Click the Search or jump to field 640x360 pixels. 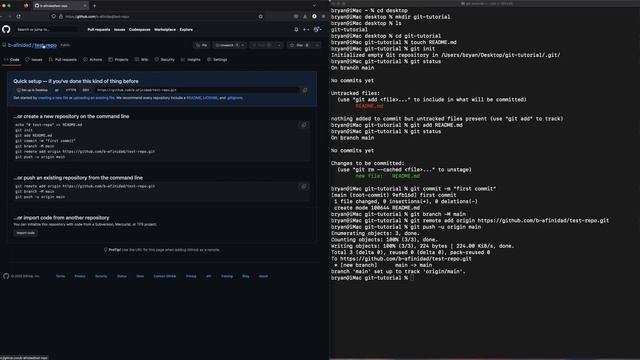tap(47, 29)
